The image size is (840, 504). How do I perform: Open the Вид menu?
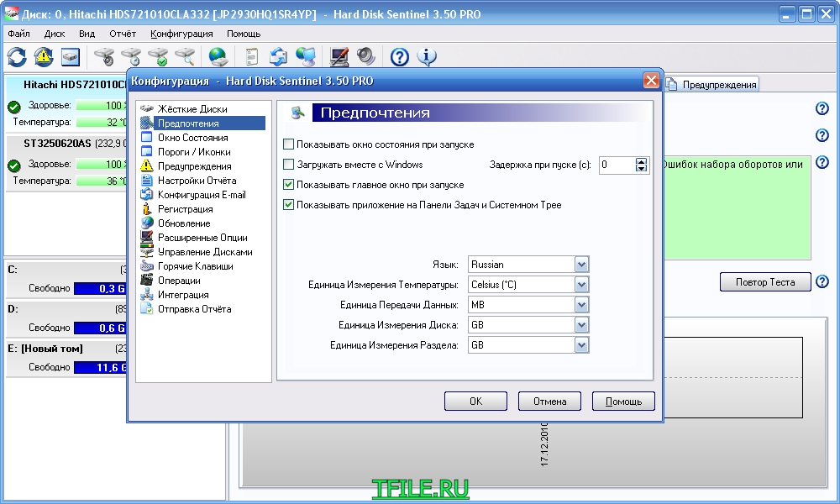pos(87,34)
